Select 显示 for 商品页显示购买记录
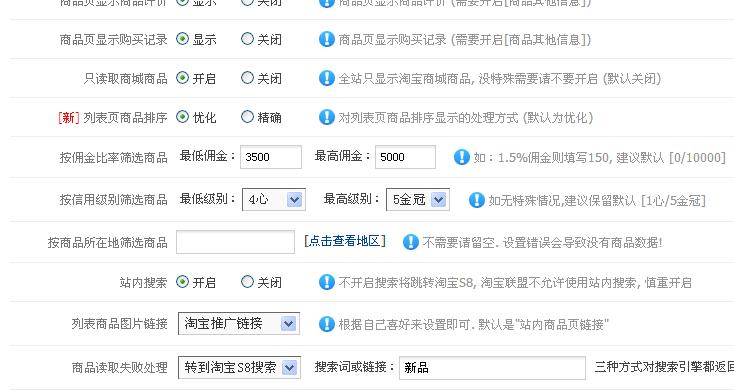This screenshot has height=391, width=734. [182, 39]
